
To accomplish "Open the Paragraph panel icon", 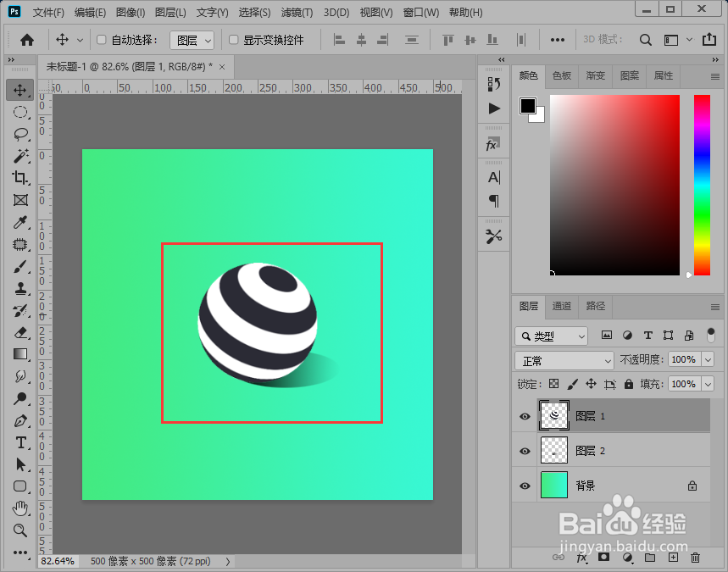I will [494, 201].
